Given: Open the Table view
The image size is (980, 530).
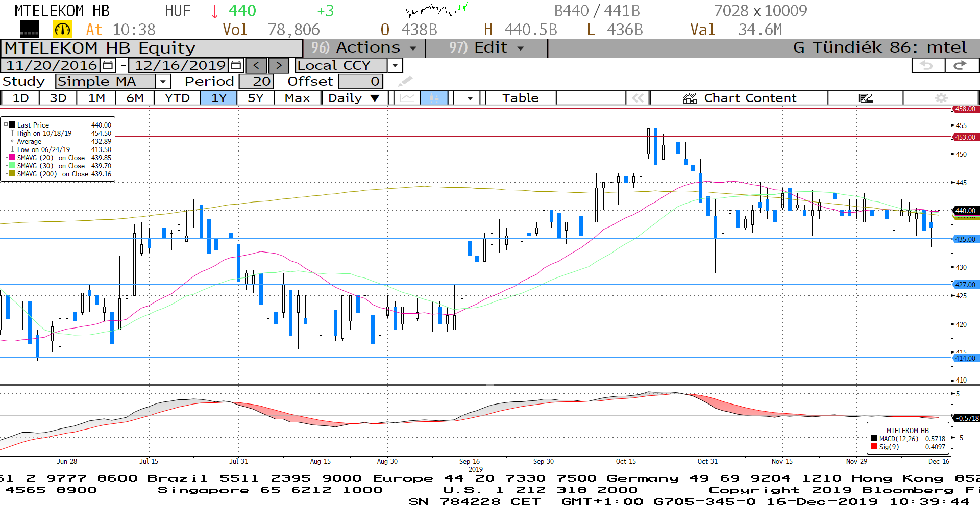Looking at the screenshot, I should tap(521, 98).
